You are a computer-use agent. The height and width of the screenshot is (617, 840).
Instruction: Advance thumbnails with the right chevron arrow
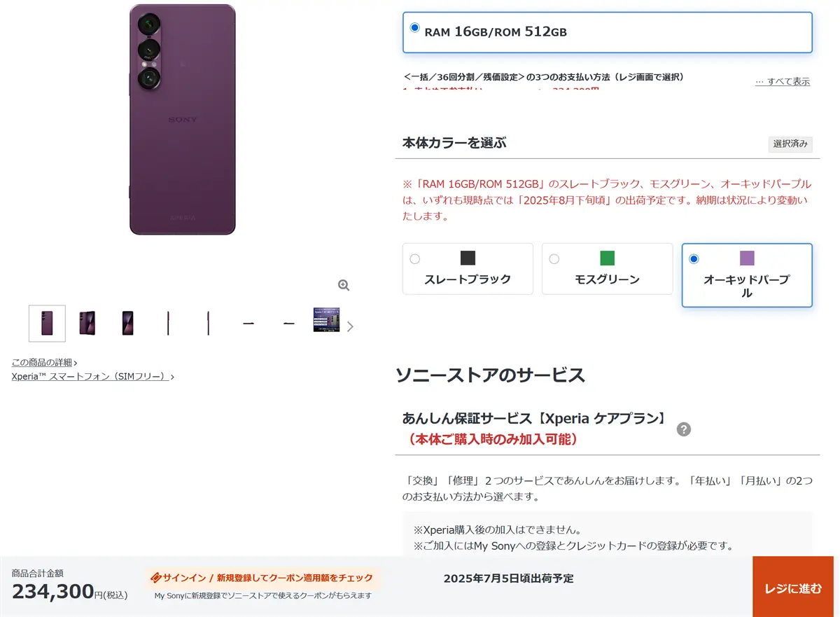click(x=351, y=326)
